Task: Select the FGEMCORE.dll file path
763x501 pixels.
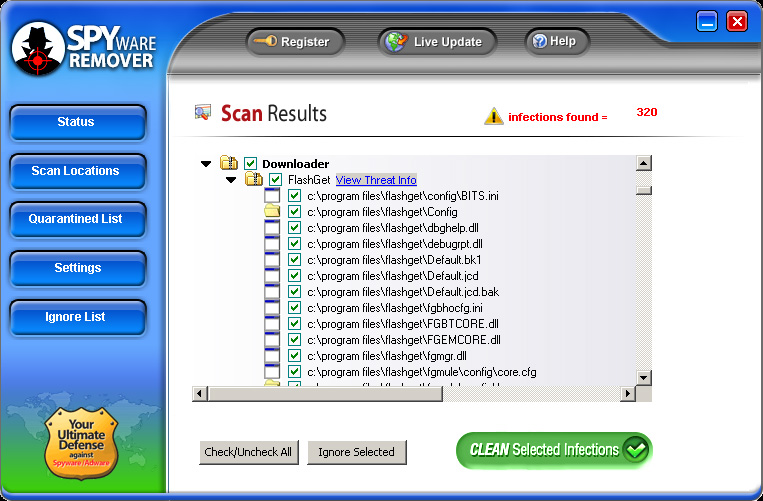Action: pos(404,340)
